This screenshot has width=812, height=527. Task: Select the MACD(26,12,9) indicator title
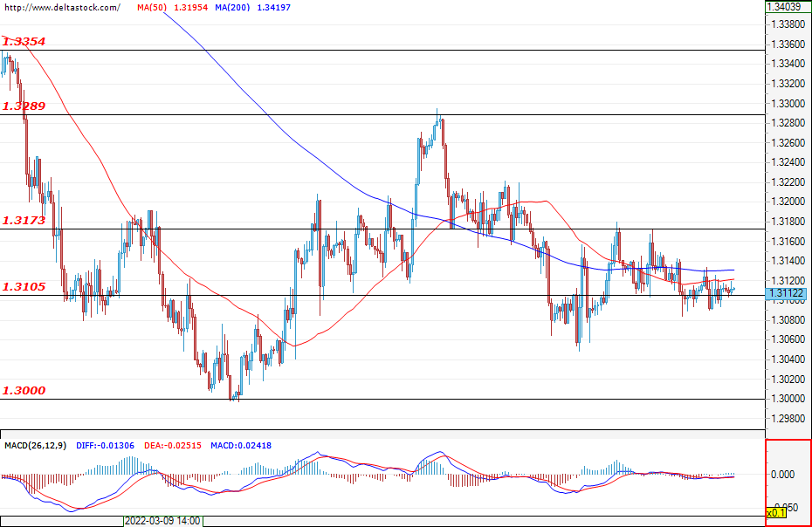pos(36,445)
